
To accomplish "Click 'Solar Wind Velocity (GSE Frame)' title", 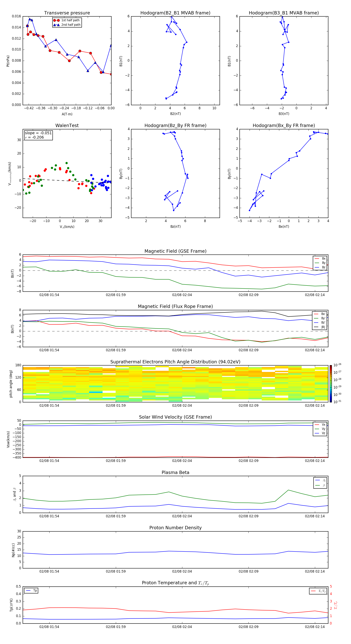I will click(x=175, y=417).
